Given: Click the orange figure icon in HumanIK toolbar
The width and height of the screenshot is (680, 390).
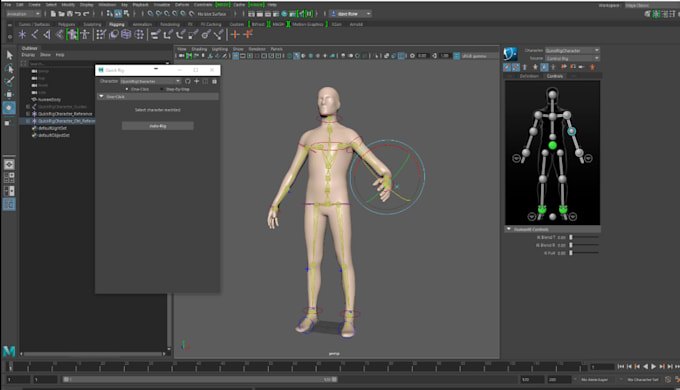Looking at the screenshot, I should pos(592,67).
